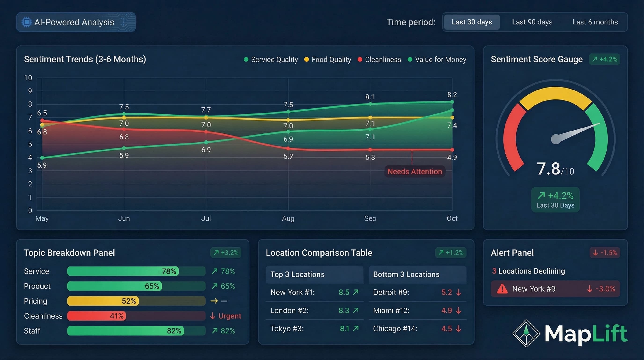The image size is (644, 360).
Task: Select the Service Quality green legend dot
Action: pyautogui.click(x=246, y=59)
